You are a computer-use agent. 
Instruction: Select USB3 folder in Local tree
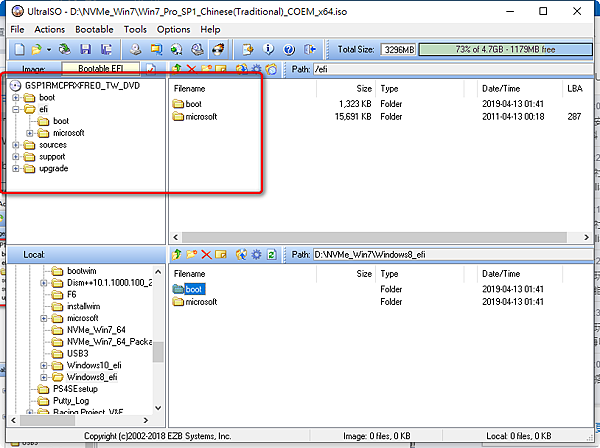click(70, 354)
